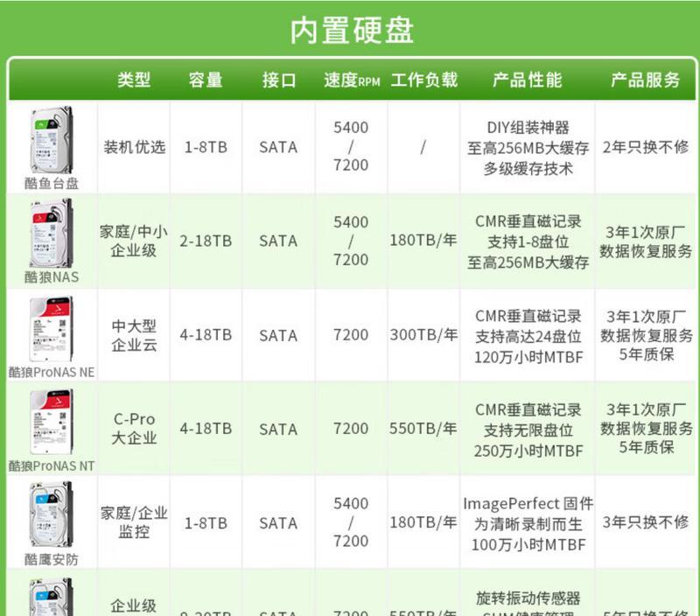Click 1-8TB capacity in 酷鹰安防 row
Image resolution: width=700 pixels, height=616 pixels.
pos(206,523)
